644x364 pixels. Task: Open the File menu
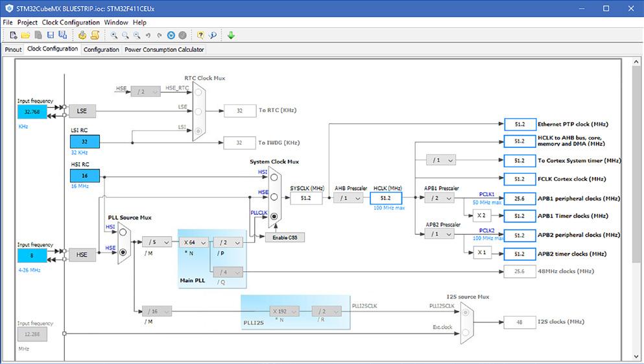(x=7, y=22)
